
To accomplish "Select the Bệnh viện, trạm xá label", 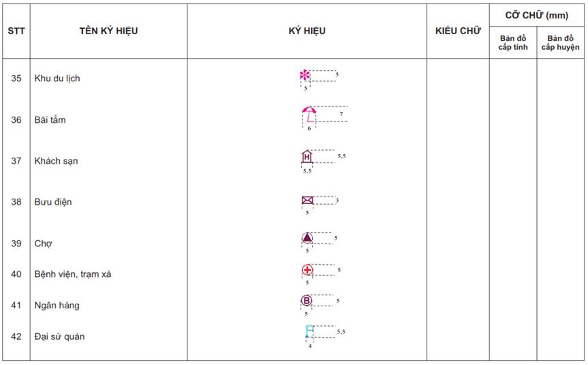I will (73, 274).
